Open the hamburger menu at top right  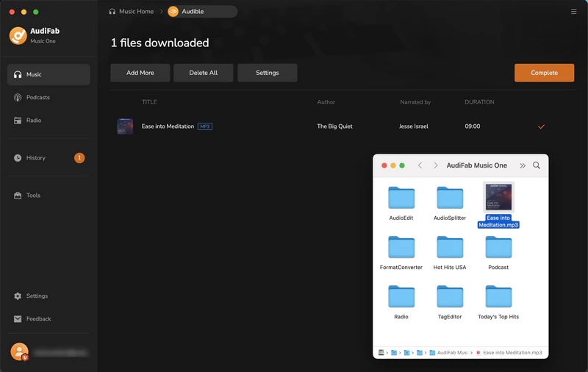(573, 12)
